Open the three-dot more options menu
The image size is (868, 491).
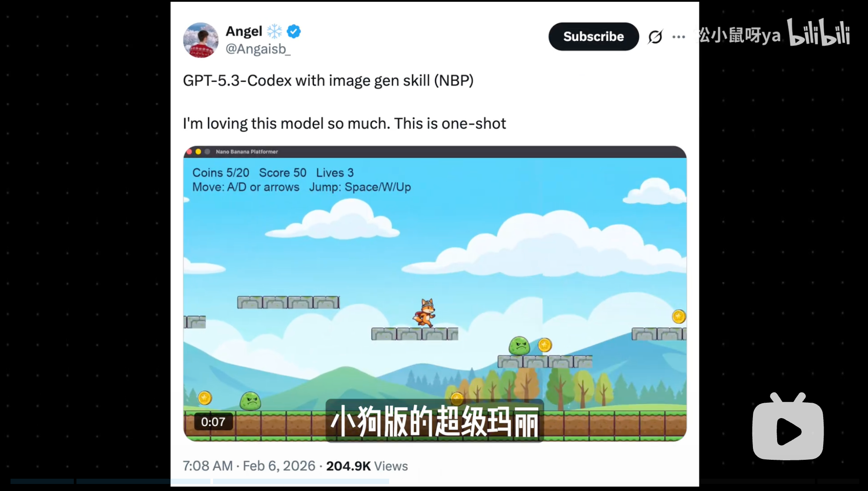tap(679, 37)
